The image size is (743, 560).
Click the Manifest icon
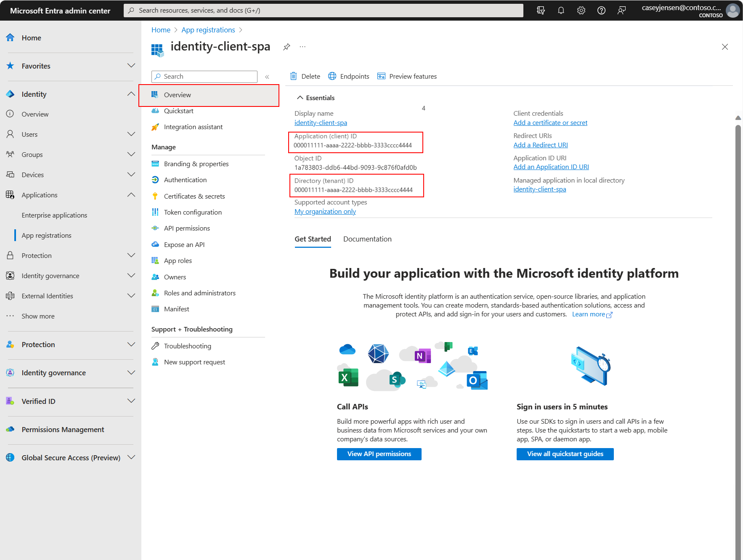pos(155,309)
